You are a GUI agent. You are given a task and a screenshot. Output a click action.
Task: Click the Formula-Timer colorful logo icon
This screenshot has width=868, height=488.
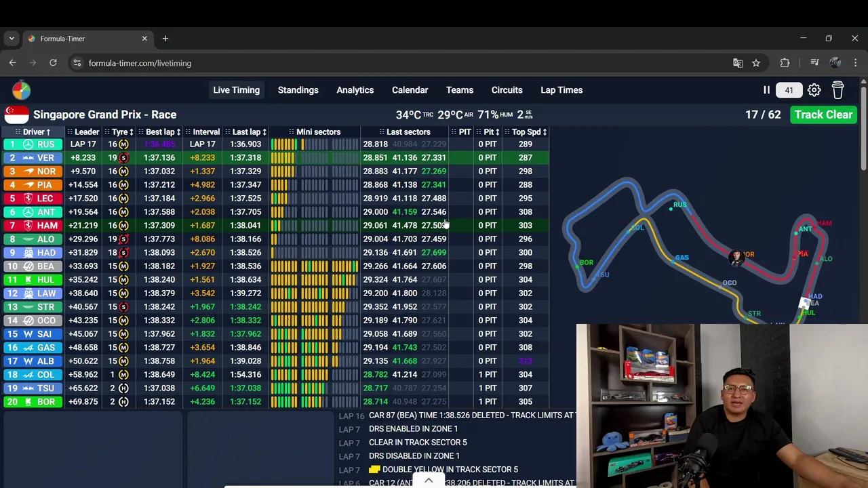click(x=21, y=90)
